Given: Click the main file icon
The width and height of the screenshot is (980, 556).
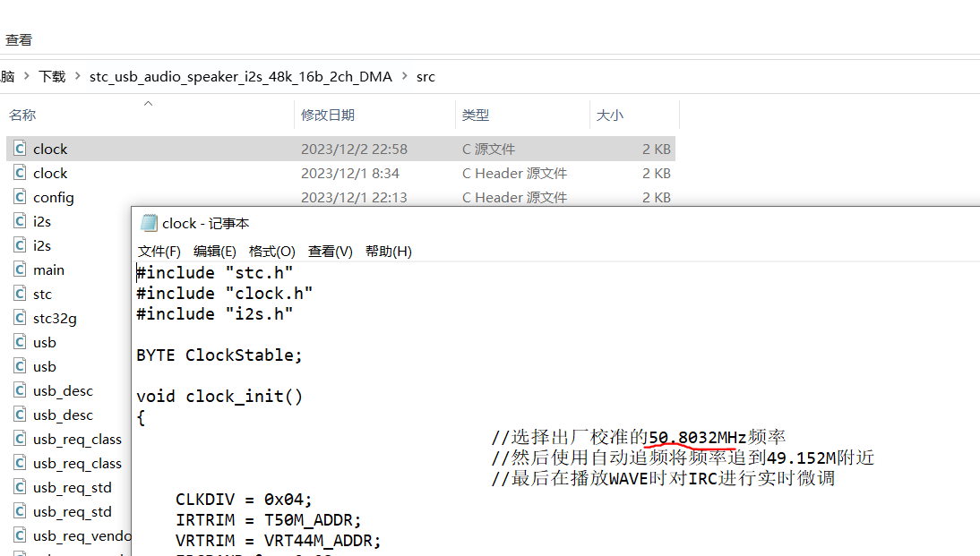Looking at the screenshot, I should point(20,269).
